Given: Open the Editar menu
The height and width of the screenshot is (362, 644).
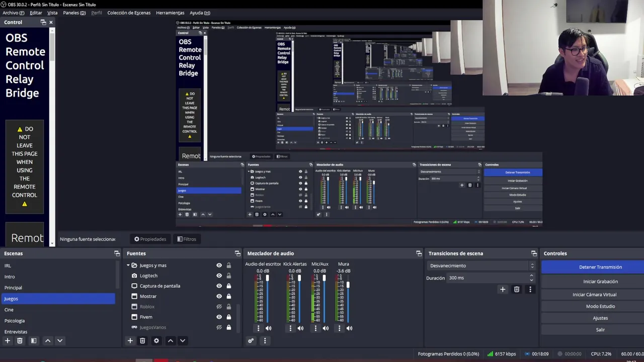Looking at the screenshot, I should [36, 13].
